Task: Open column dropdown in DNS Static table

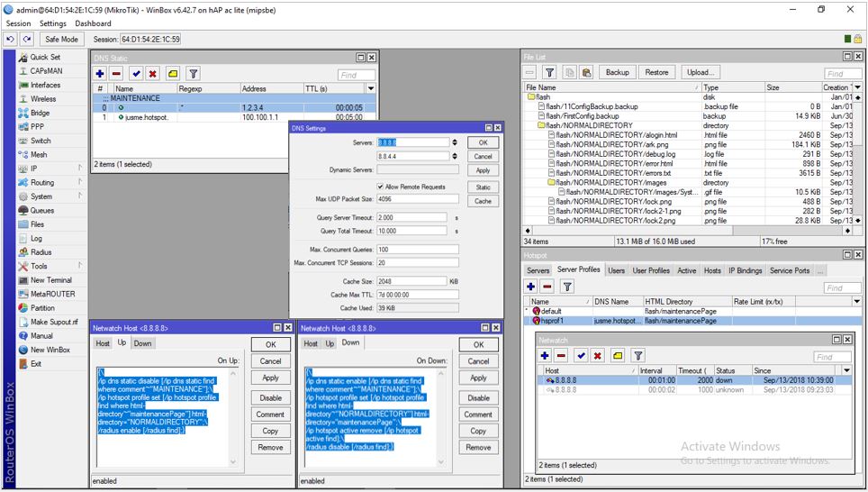Action: coord(371,88)
